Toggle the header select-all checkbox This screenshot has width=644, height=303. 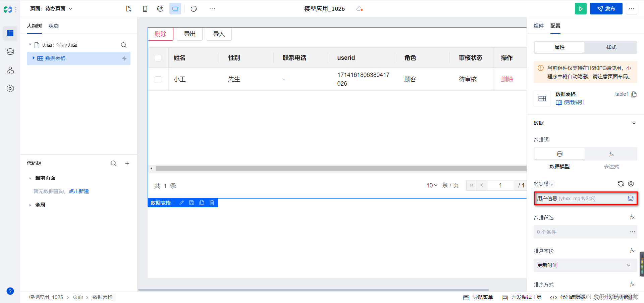pyautogui.click(x=158, y=58)
